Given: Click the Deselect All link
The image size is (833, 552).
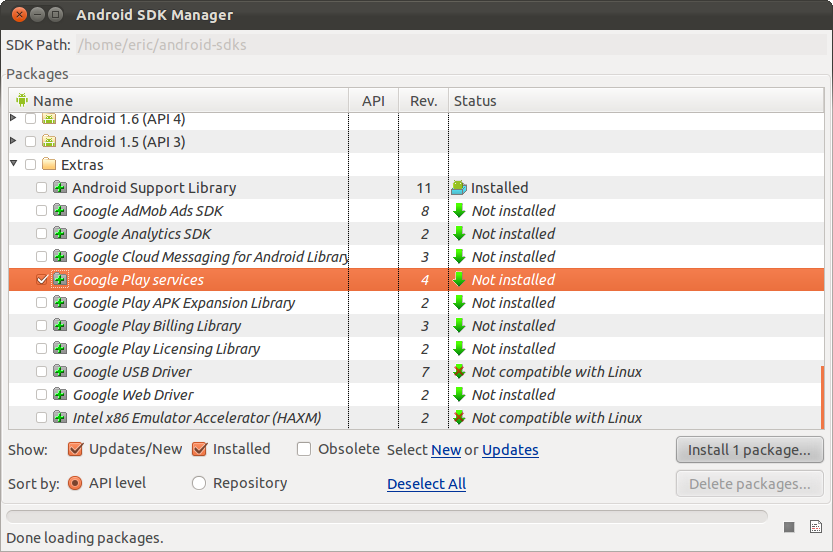Looking at the screenshot, I should pos(426,484).
